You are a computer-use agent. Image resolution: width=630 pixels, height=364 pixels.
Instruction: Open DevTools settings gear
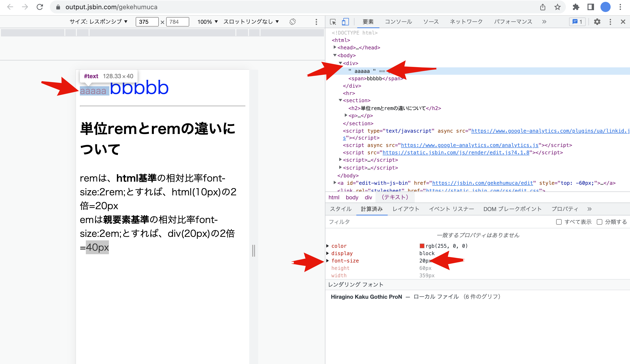[x=597, y=22]
